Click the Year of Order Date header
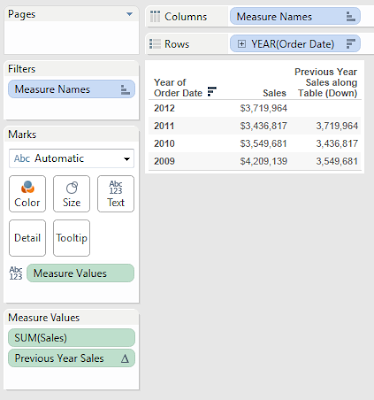 tap(178, 88)
